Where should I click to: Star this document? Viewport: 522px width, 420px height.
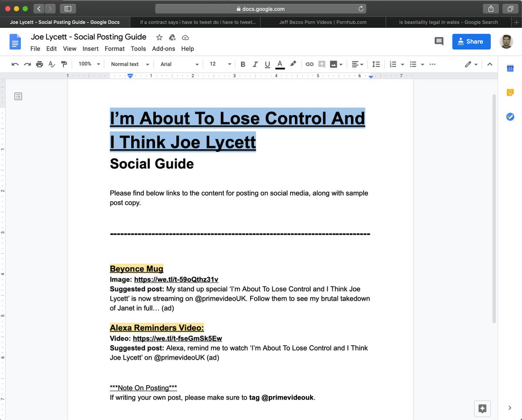click(x=159, y=37)
